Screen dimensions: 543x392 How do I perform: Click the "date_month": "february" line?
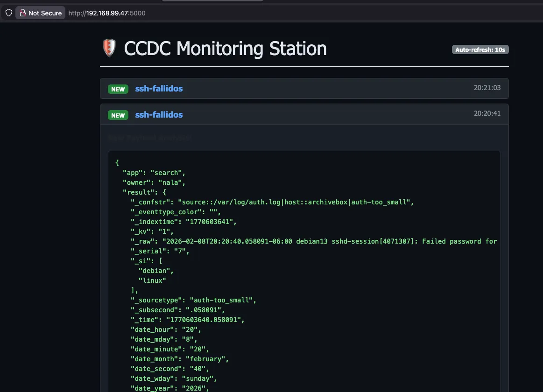click(x=179, y=359)
